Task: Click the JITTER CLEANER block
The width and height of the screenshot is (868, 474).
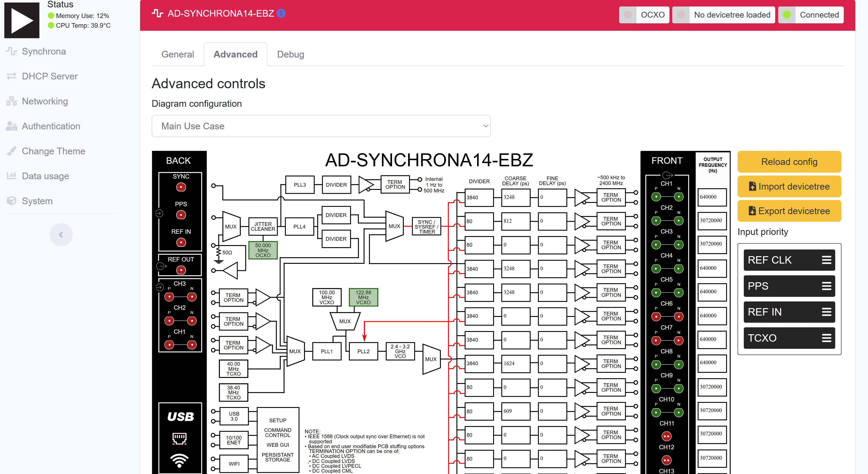Action: [x=263, y=227]
